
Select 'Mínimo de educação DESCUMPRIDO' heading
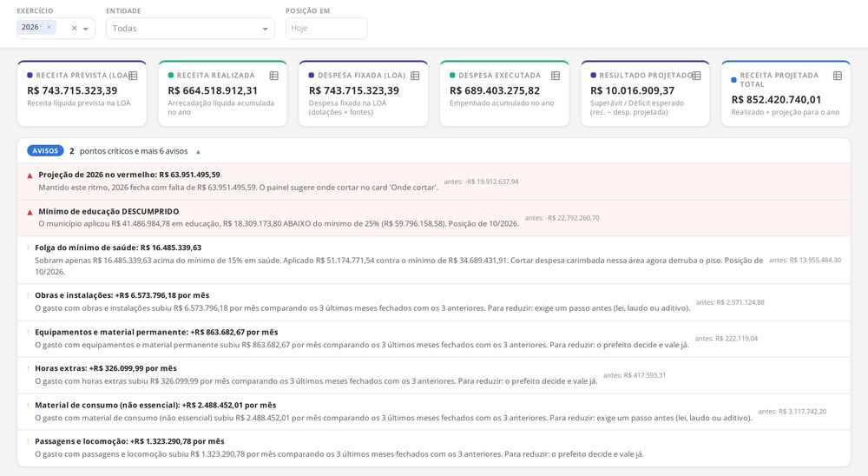(108, 211)
